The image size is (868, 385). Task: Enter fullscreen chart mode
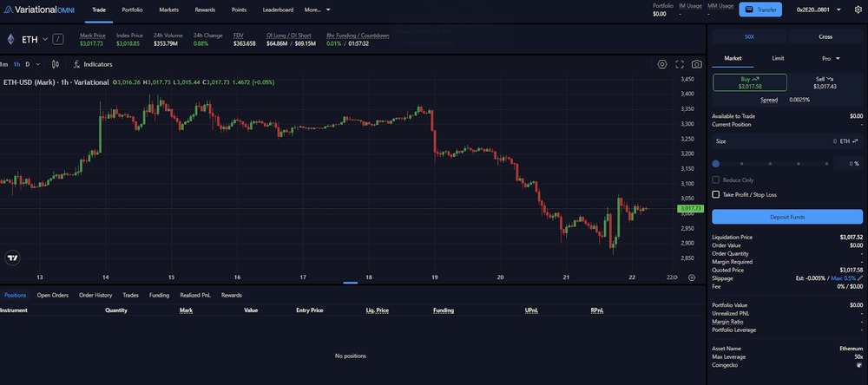point(680,64)
